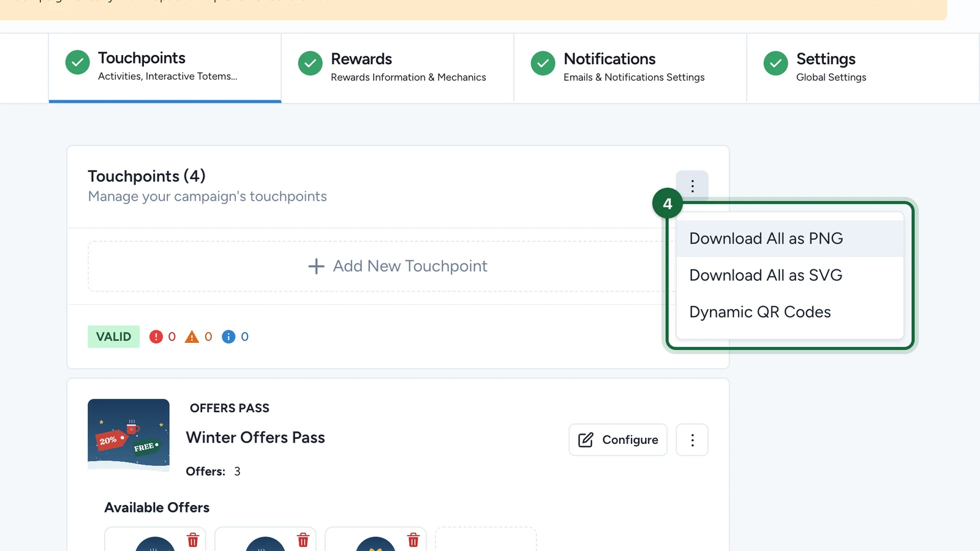Configure the Winter Offers Pass

click(x=618, y=440)
